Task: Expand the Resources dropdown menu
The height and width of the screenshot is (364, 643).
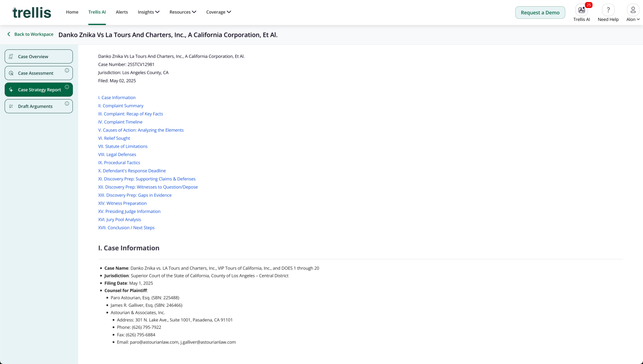Action: pos(183,12)
